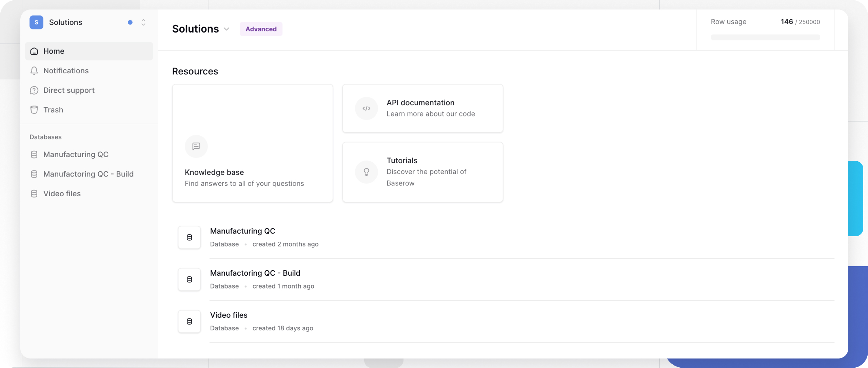
Task: Click the Manufacturing QC database icon in sidebar
Action: pyautogui.click(x=34, y=154)
